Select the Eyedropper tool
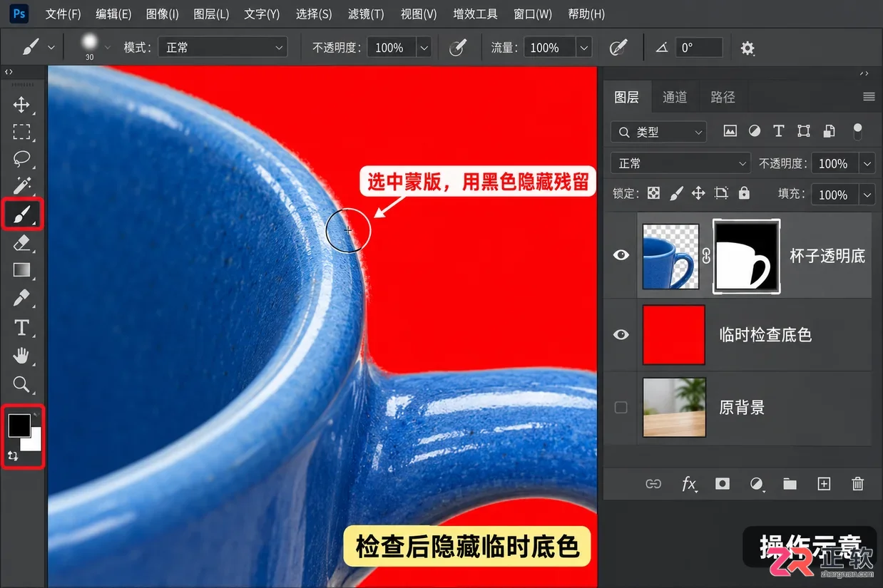This screenshot has height=588, width=883. (21, 297)
